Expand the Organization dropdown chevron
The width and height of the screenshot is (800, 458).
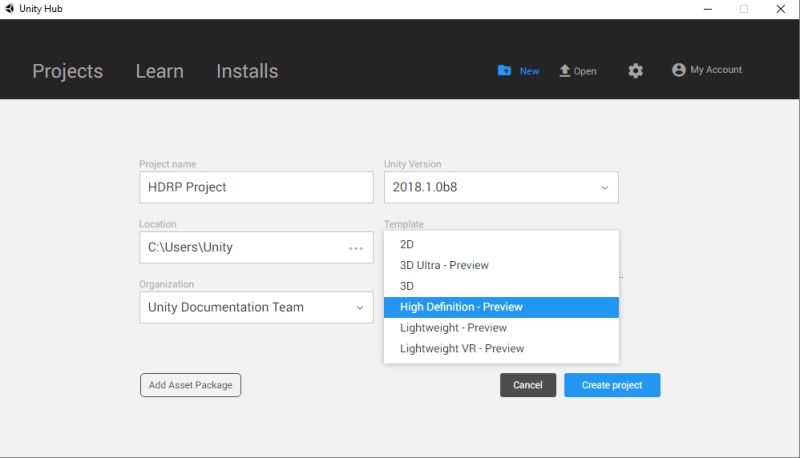[x=360, y=308]
